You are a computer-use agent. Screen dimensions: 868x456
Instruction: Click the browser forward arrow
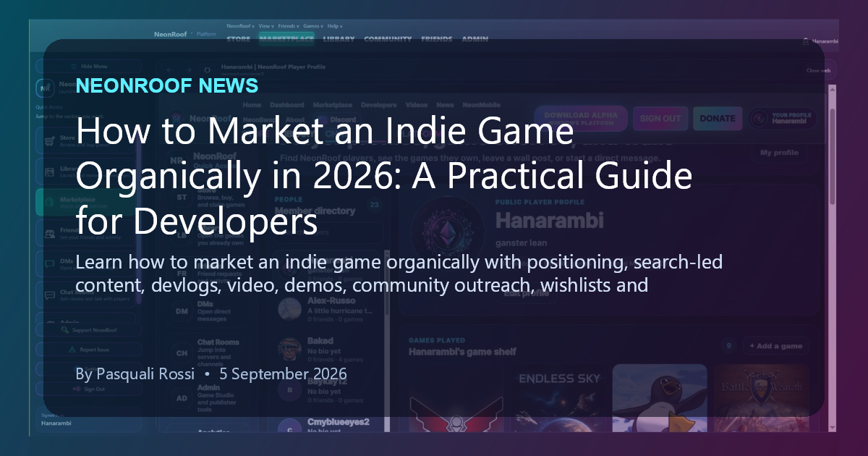[187, 70]
